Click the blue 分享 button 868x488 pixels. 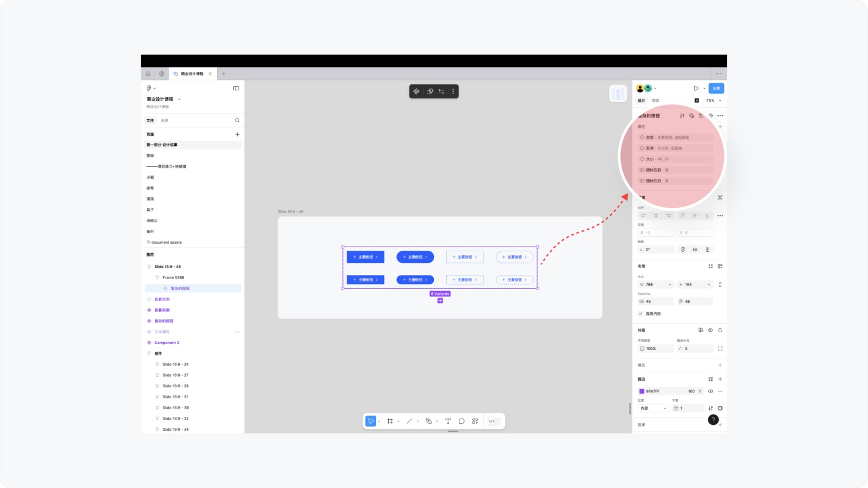pos(716,89)
